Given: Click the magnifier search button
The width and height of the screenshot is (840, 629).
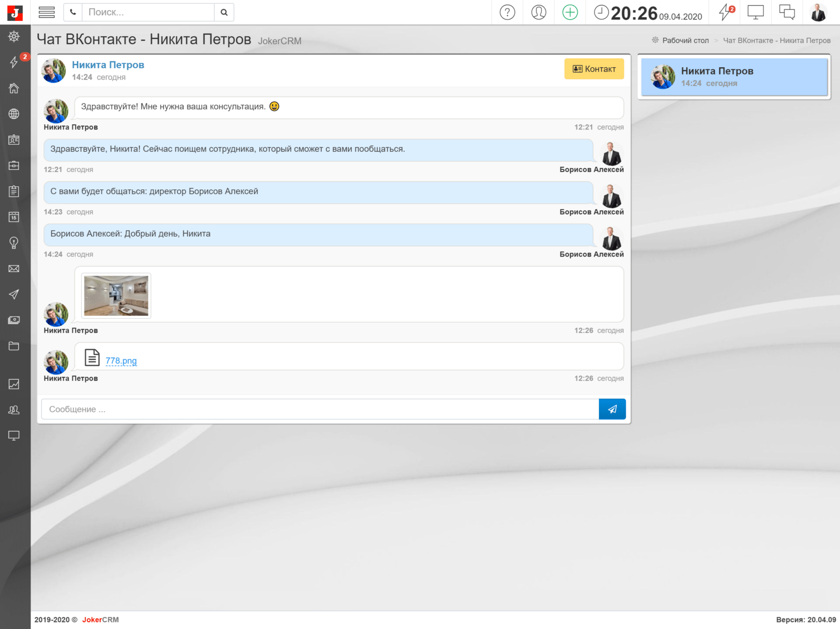Looking at the screenshot, I should [x=224, y=12].
